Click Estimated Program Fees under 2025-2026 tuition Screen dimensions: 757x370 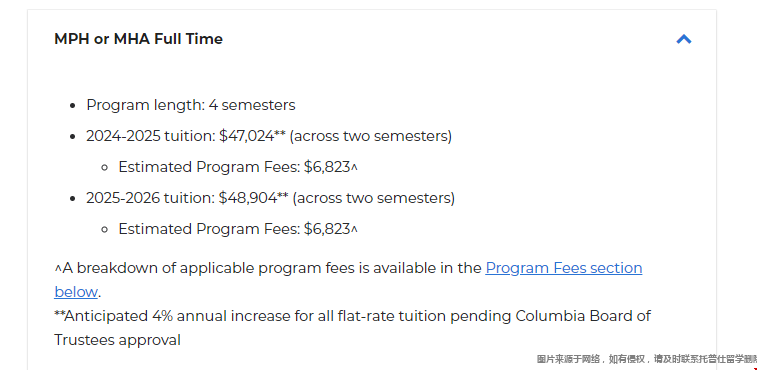pyautogui.click(x=209, y=229)
